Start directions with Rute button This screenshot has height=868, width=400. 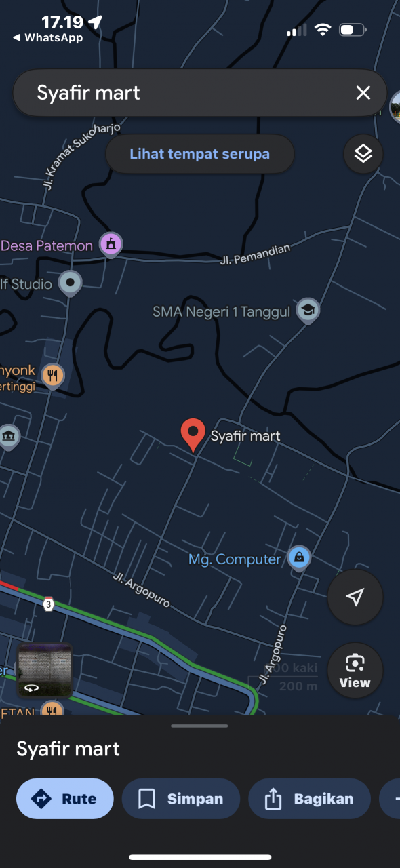tap(64, 799)
